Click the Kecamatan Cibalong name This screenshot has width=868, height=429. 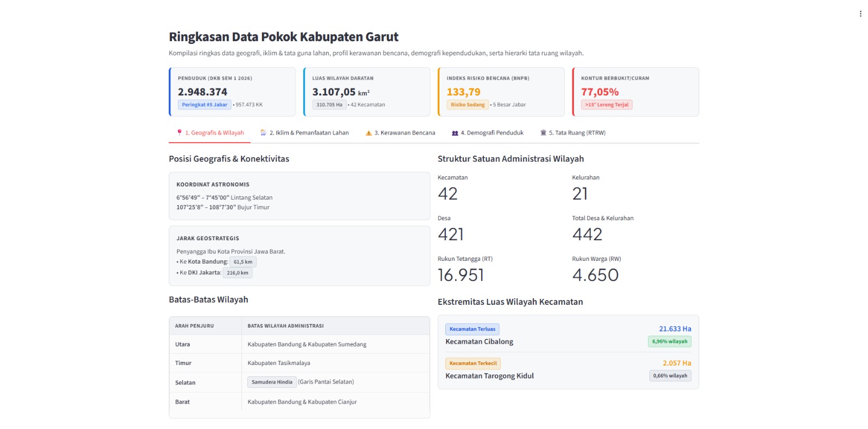point(479,342)
